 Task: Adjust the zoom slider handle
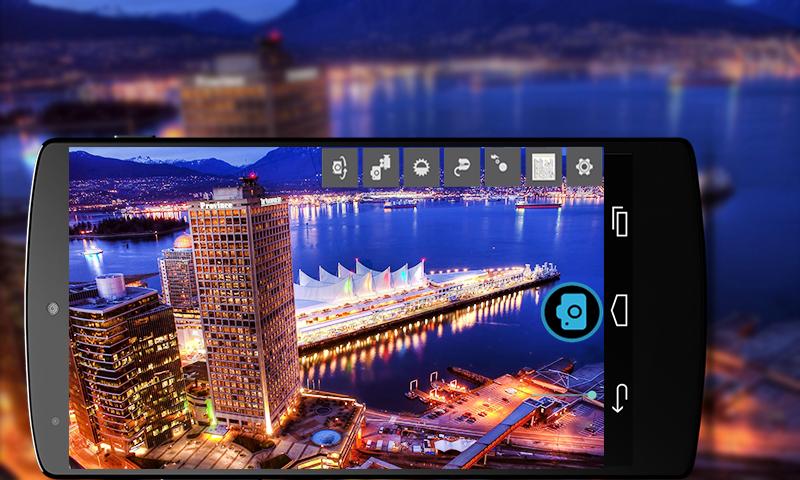click(591, 395)
